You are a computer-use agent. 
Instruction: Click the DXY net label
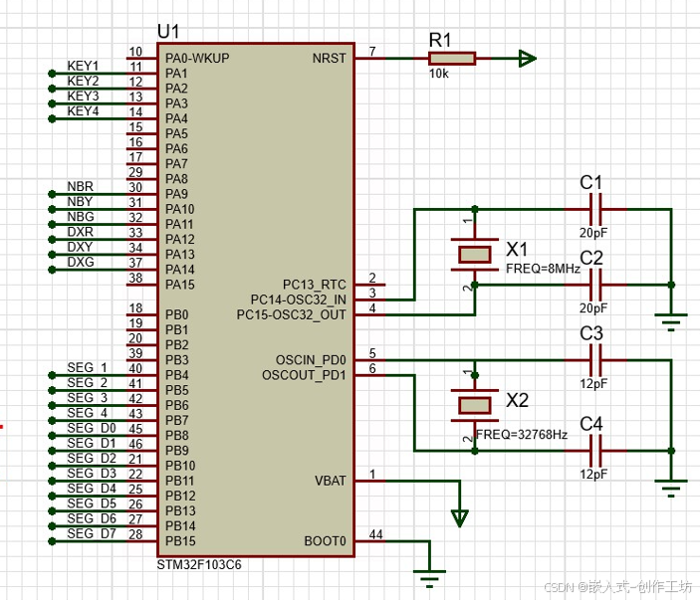pos(80,247)
